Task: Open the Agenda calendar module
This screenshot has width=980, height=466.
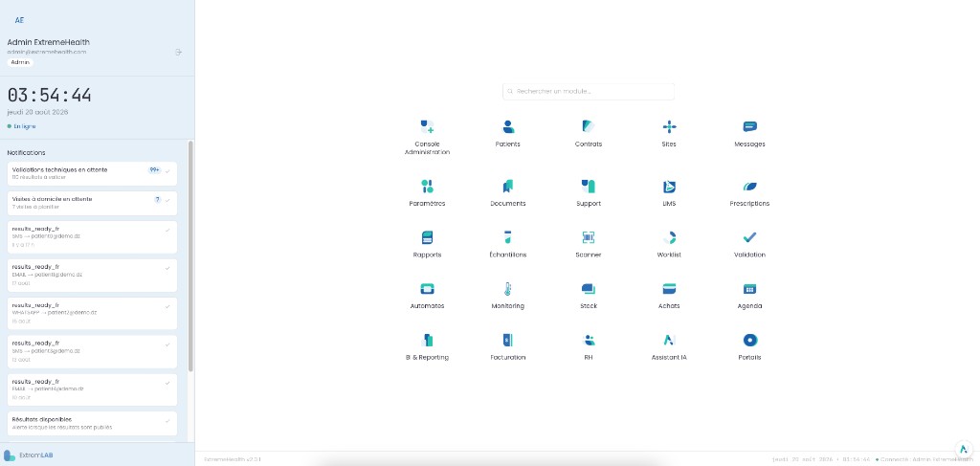Action: click(749, 295)
